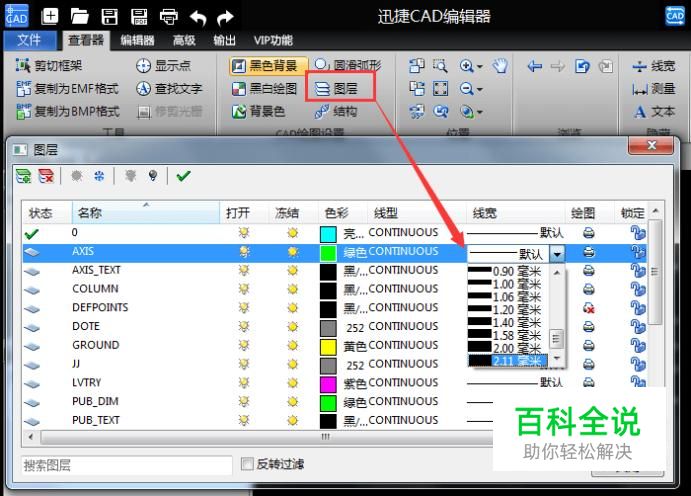Choose 1.00 毫米 line width
The width and height of the screenshot is (691, 496).
(x=507, y=284)
